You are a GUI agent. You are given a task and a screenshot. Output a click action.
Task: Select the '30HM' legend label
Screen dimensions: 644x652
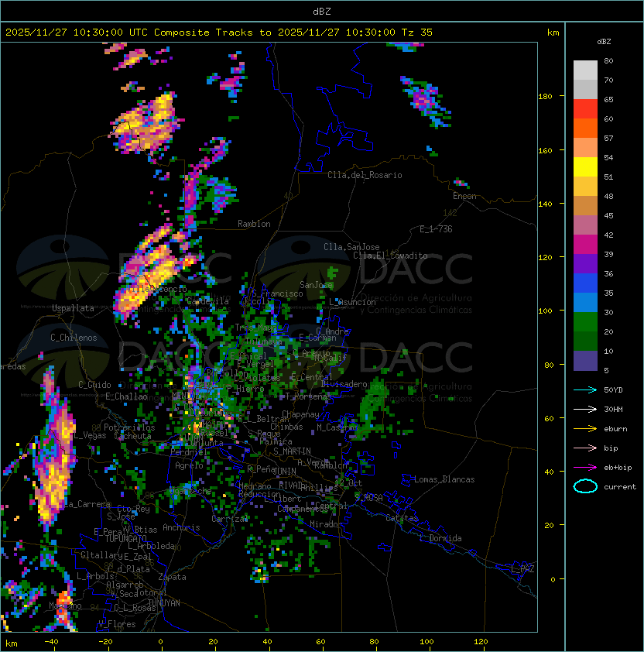(x=613, y=409)
